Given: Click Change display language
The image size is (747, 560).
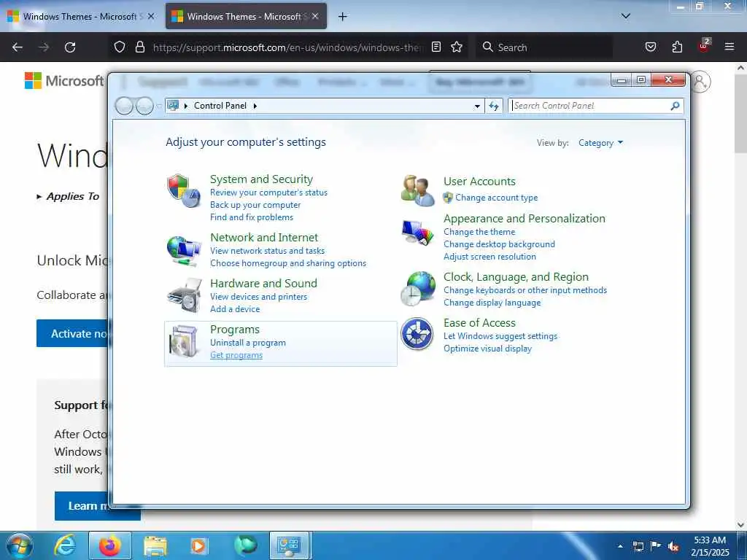Looking at the screenshot, I should [x=492, y=303].
